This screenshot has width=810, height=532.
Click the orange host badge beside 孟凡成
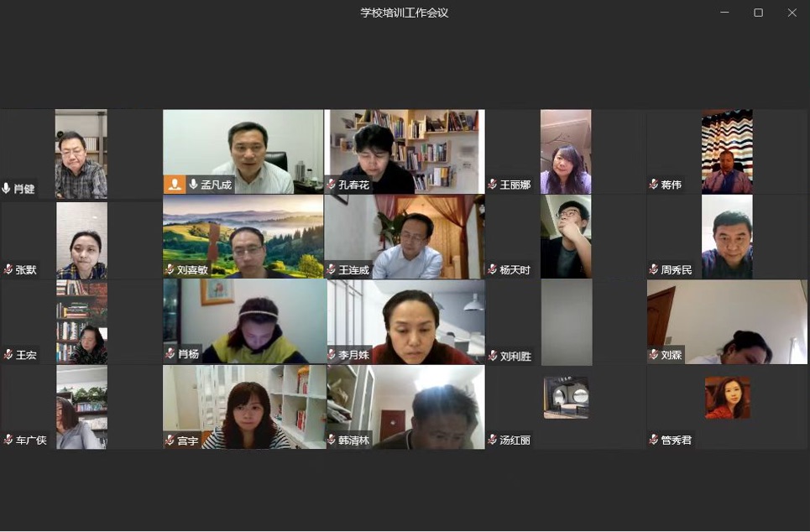175,185
